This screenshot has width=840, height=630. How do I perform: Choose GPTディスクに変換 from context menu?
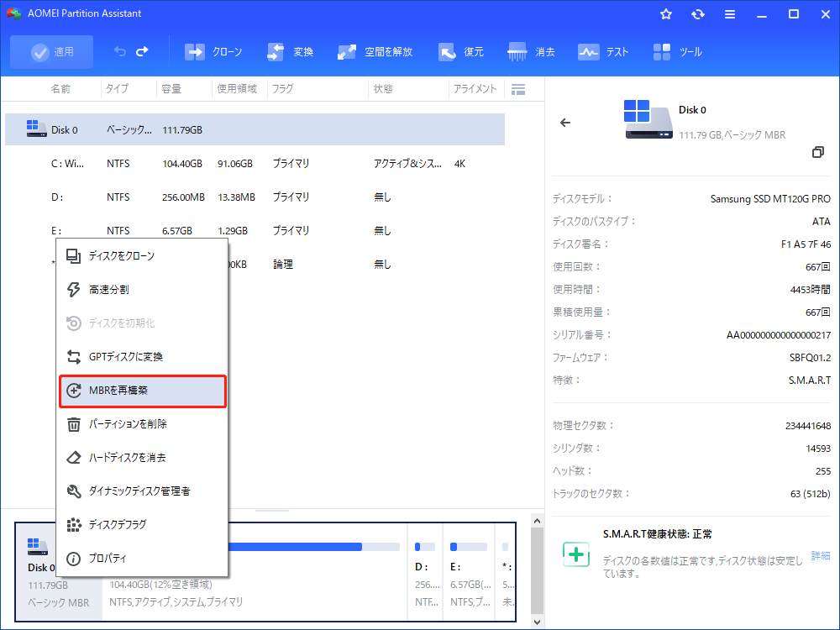[x=143, y=357]
